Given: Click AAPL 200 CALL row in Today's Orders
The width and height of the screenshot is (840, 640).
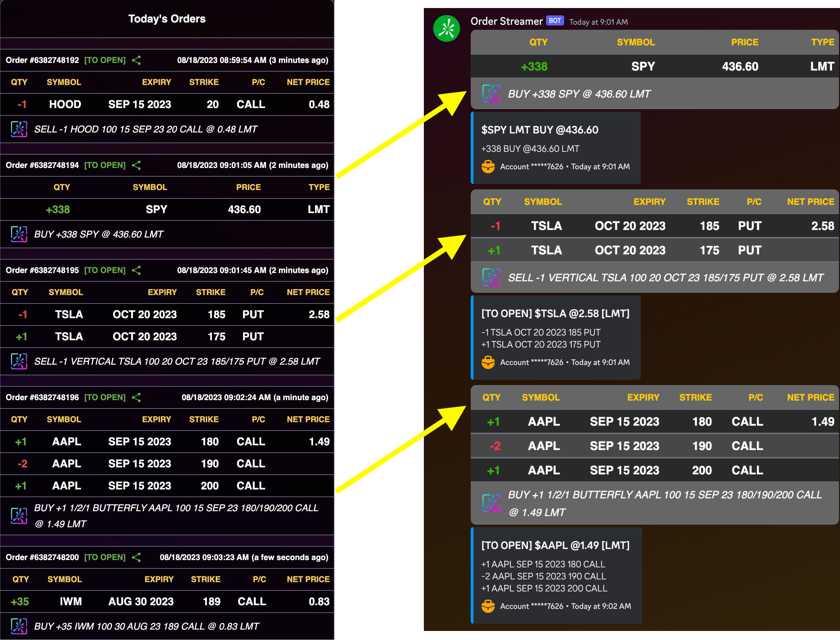Looking at the screenshot, I should click(167, 486).
